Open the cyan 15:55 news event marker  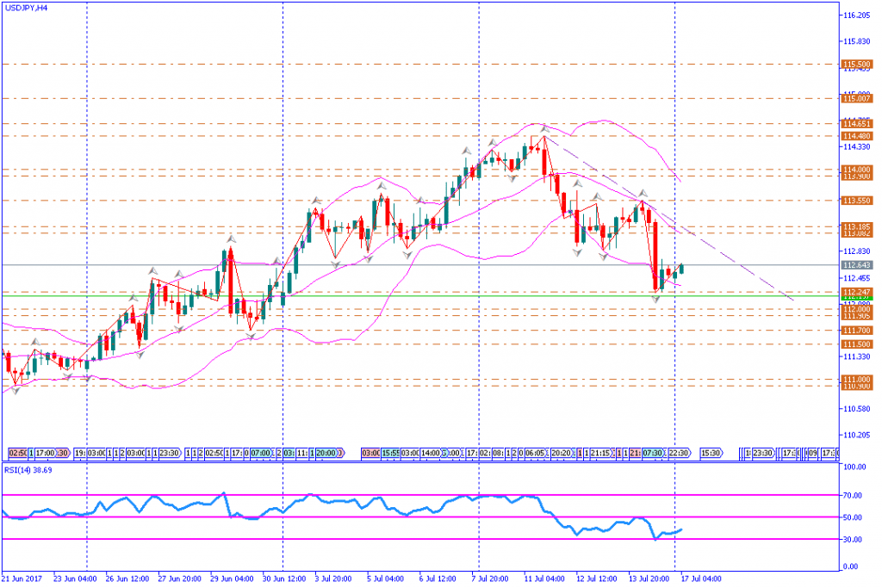[391, 453]
